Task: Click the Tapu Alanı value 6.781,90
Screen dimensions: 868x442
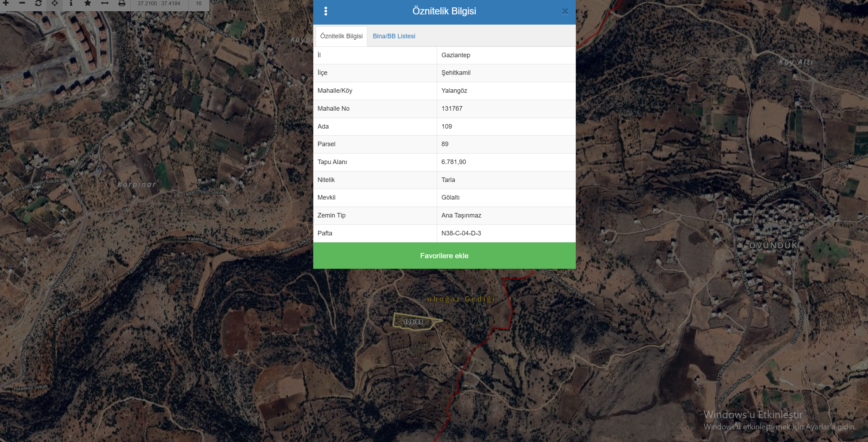Action: (x=454, y=162)
